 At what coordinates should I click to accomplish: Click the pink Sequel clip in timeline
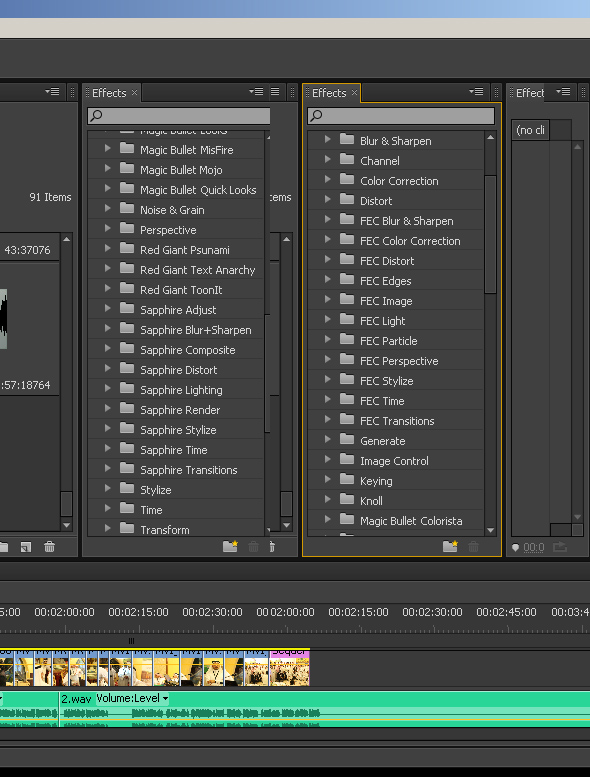[289, 667]
